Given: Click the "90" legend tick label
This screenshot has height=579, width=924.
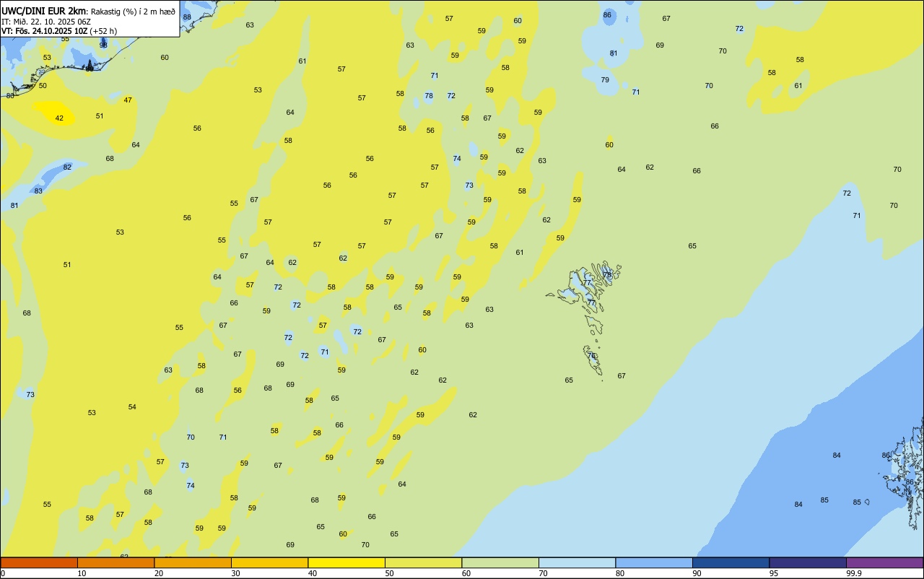Looking at the screenshot, I should tap(697, 573).
